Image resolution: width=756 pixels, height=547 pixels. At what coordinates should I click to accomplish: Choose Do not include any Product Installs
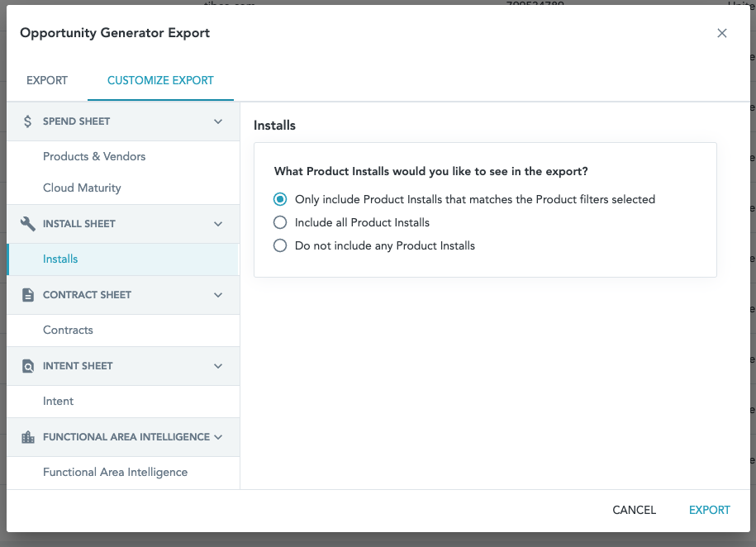(x=280, y=245)
